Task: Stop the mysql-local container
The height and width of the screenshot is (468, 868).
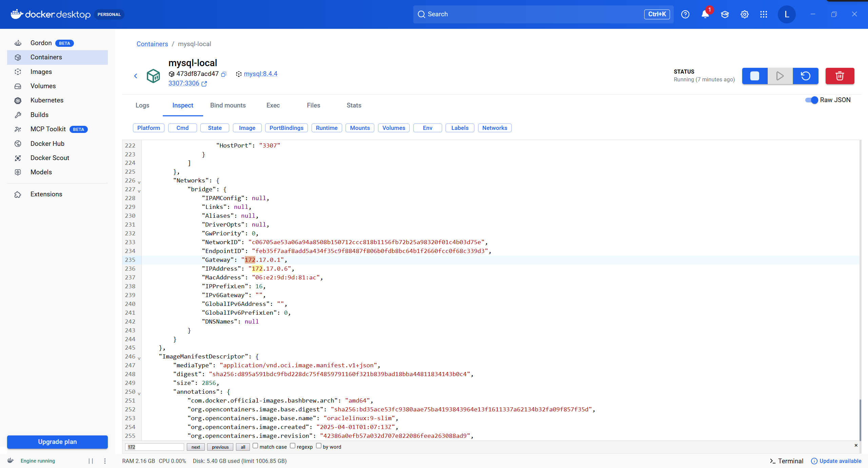Action: tap(754, 76)
